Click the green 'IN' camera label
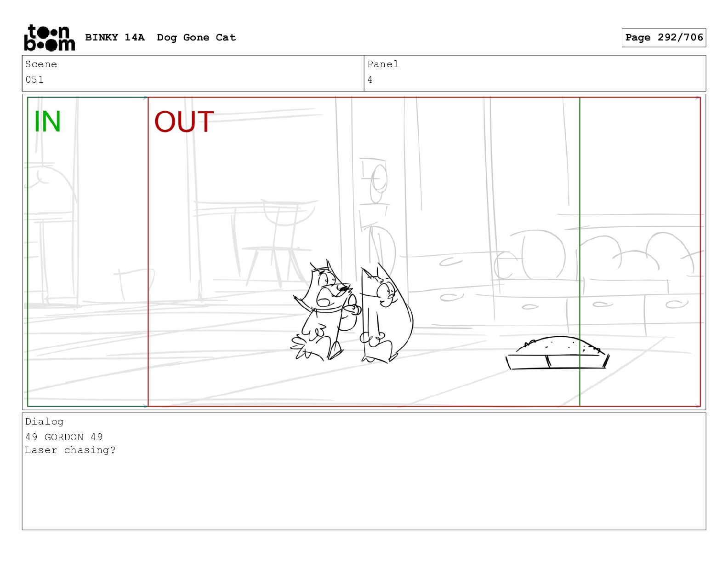 pyautogui.click(x=47, y=122)
